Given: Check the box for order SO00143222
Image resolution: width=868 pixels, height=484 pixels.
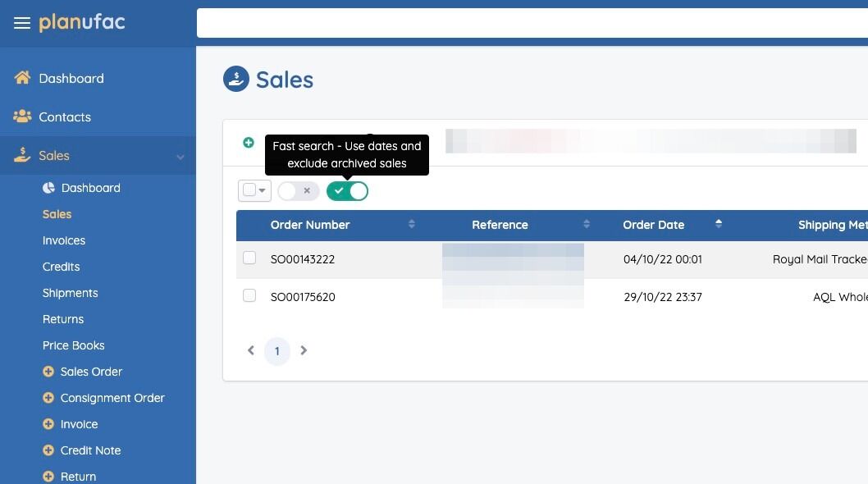Looking at the screenshot, I should click(x=249, y=258).
